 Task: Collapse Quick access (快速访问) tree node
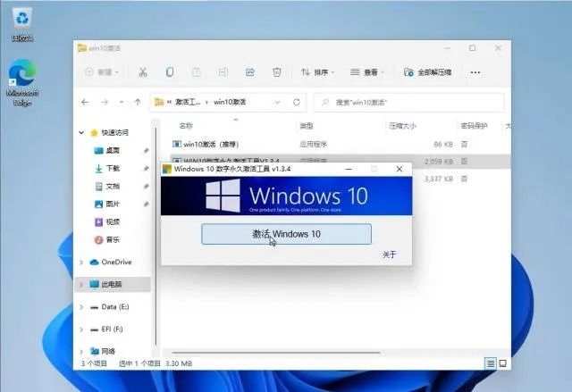pyautogui.click(x=81, y=133)
